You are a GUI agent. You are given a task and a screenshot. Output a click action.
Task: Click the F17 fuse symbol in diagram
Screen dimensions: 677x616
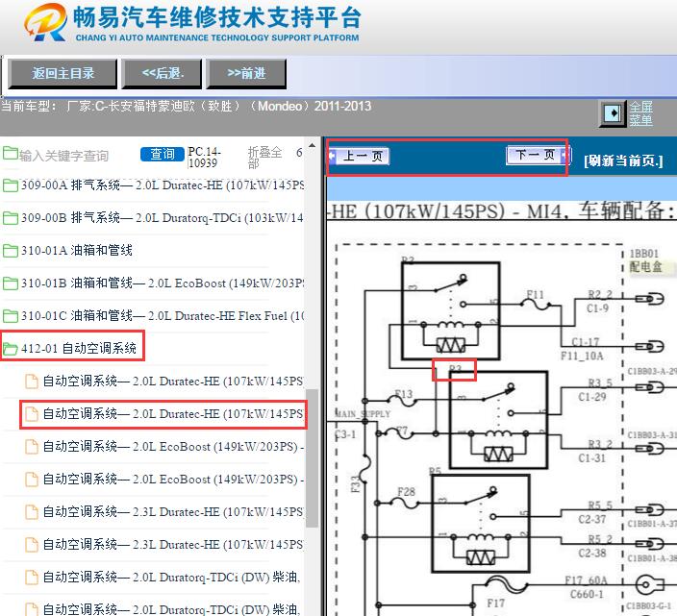point(505,584)
